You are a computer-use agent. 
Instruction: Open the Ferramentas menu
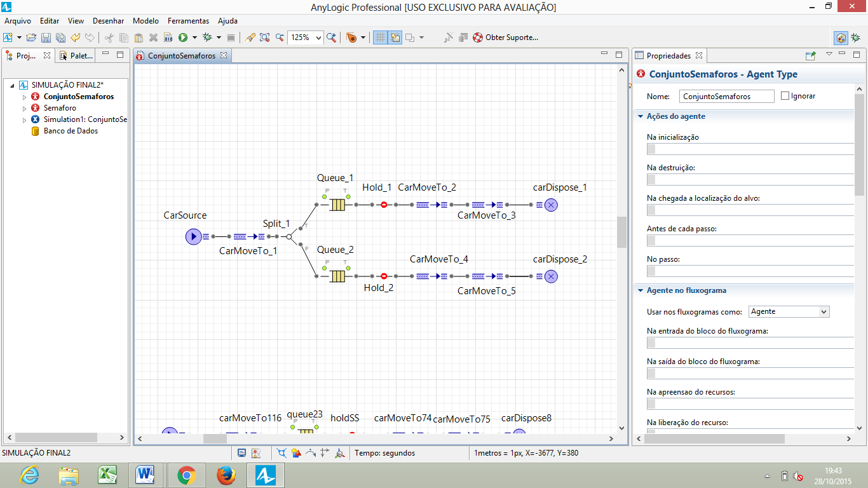(188, 20)
